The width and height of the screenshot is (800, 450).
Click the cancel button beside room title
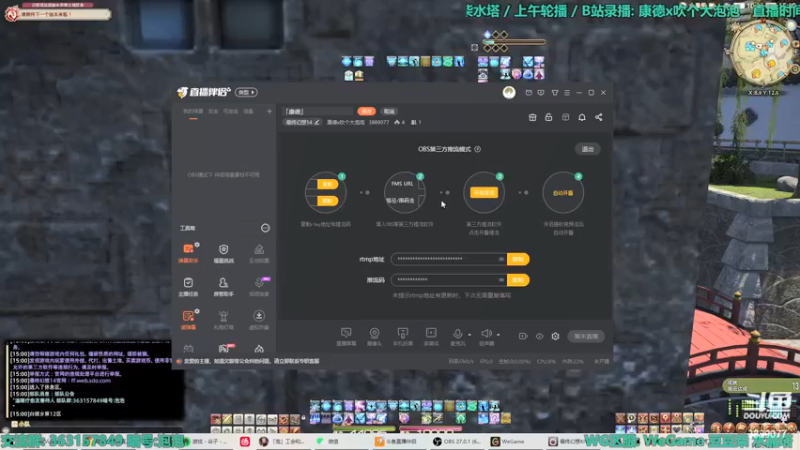coord(389,111)
